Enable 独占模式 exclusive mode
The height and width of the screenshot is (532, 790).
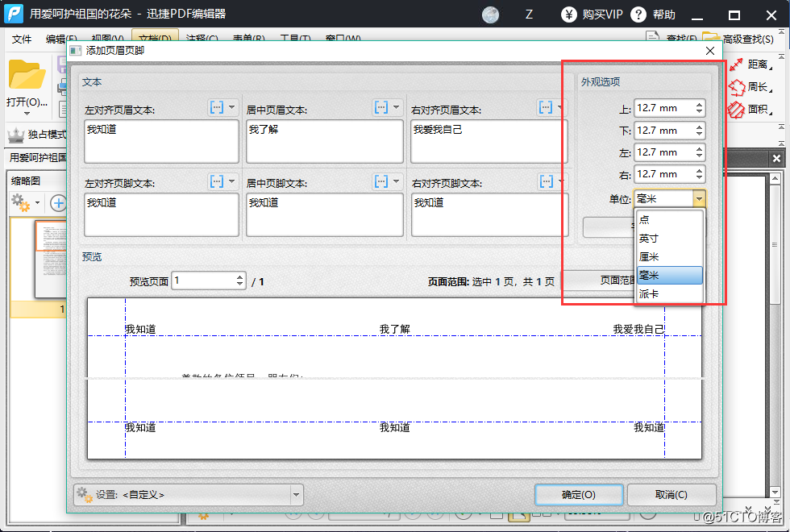coord(37,135)
